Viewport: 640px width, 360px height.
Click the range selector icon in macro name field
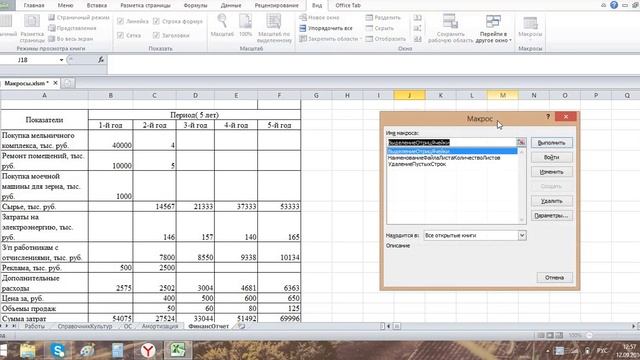[x=521, y=142]
